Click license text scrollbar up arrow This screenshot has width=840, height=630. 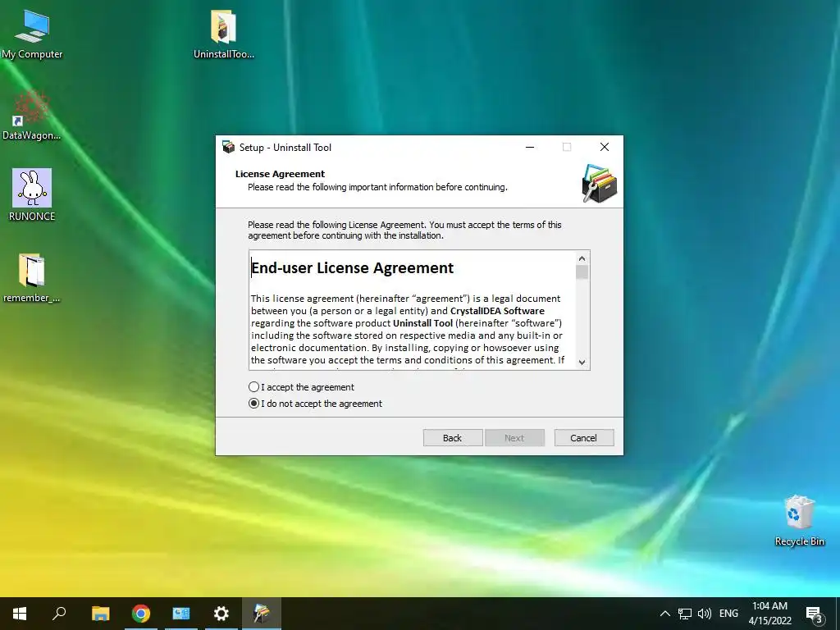tap(582, 258)
